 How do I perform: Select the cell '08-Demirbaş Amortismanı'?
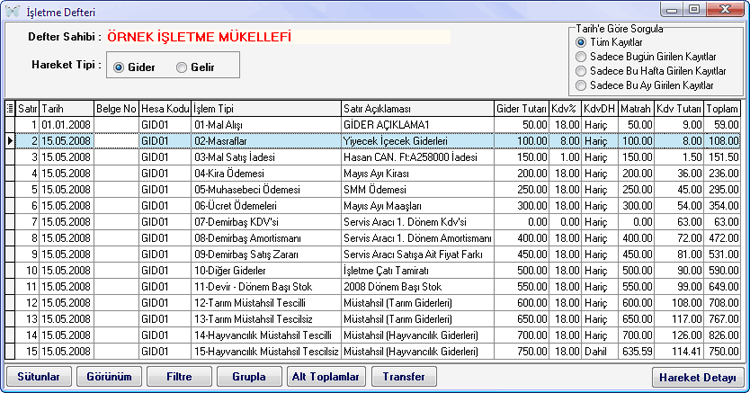[x=266, y=238]
